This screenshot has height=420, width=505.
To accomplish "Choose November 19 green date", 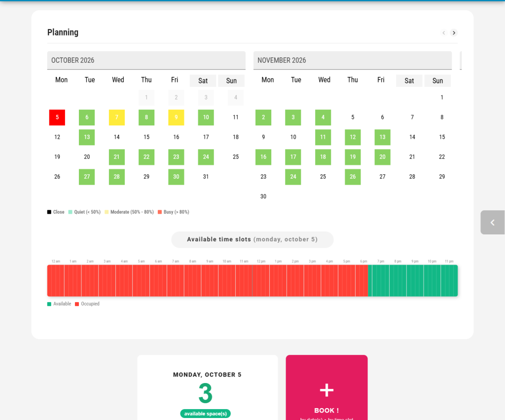I will (353, 157).
